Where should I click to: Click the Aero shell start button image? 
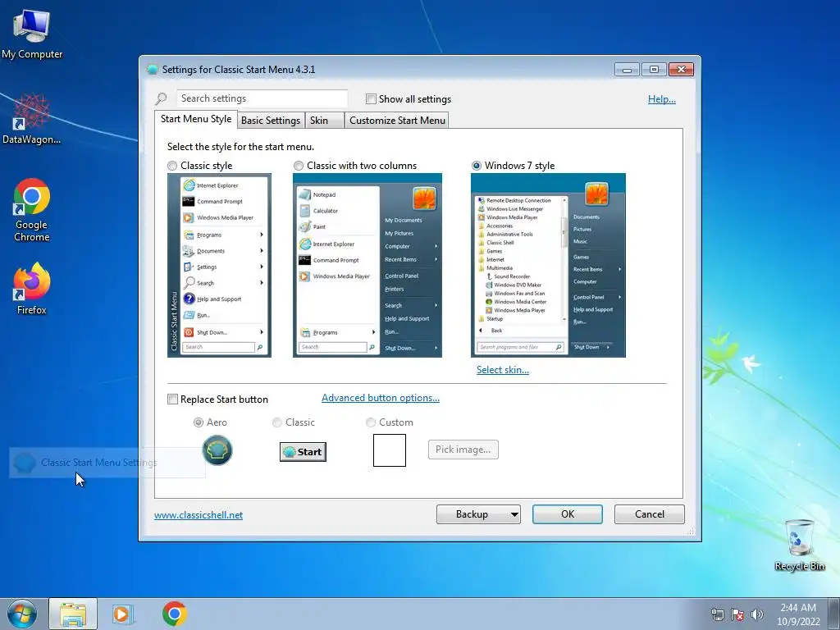point(217,450)
